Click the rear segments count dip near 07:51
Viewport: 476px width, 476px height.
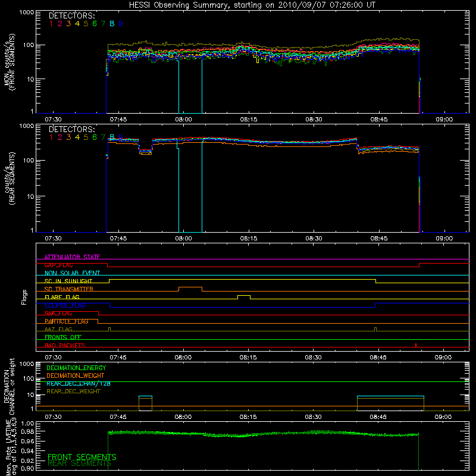click(145, 151)
